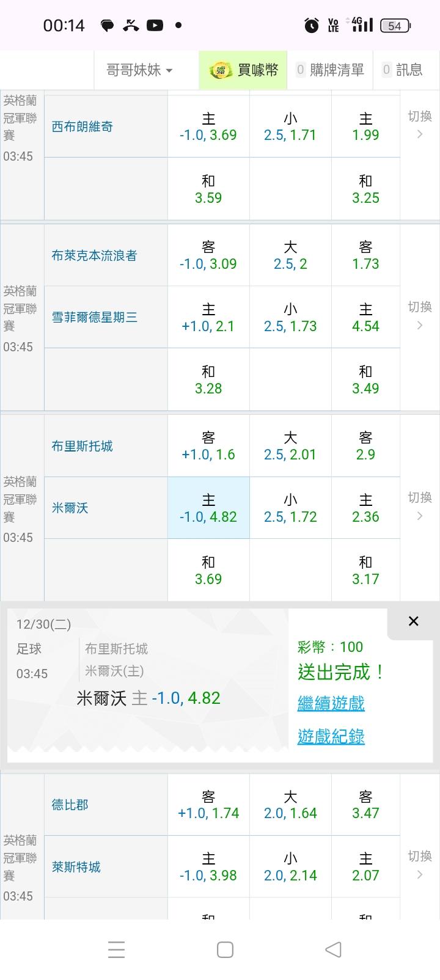Tap the battery indicator icon
The height and width of the screenshot is (980, 440).
pos(395,25)
